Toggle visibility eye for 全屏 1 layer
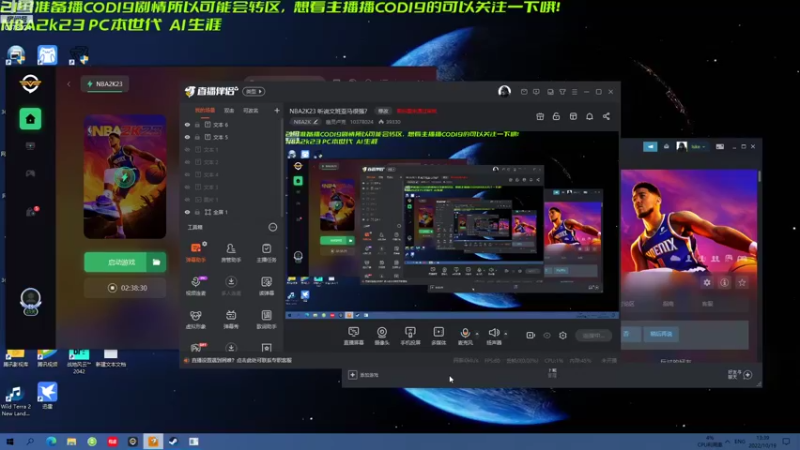 (x=187, y=212)
